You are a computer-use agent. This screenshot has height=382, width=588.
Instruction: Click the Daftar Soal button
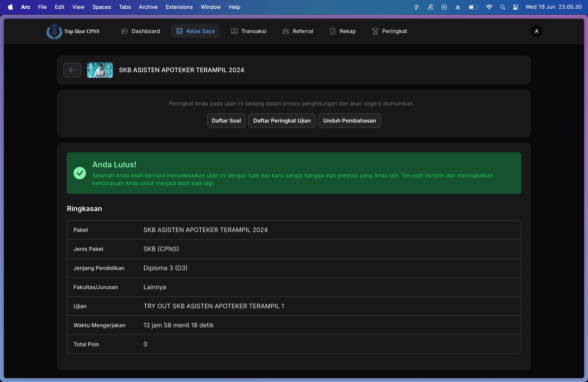[x=226, y=121]
